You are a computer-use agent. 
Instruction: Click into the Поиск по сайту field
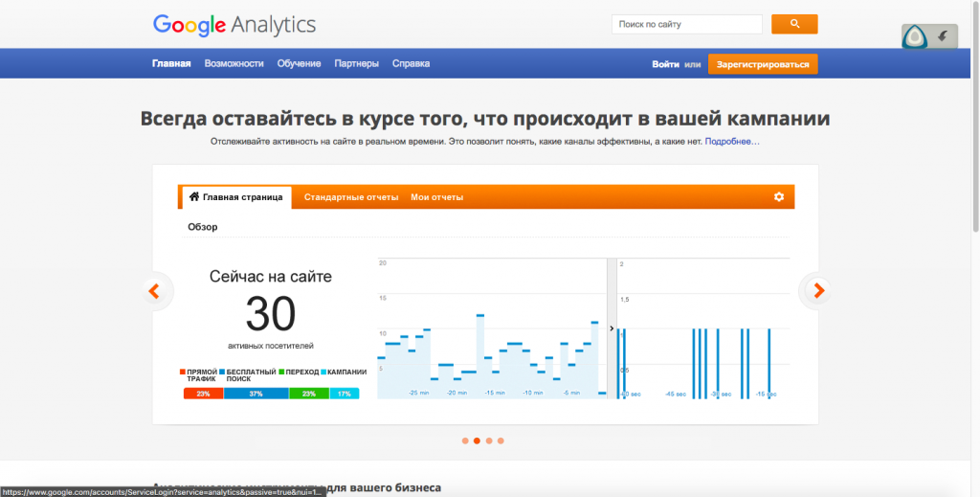tap(687, 24)
